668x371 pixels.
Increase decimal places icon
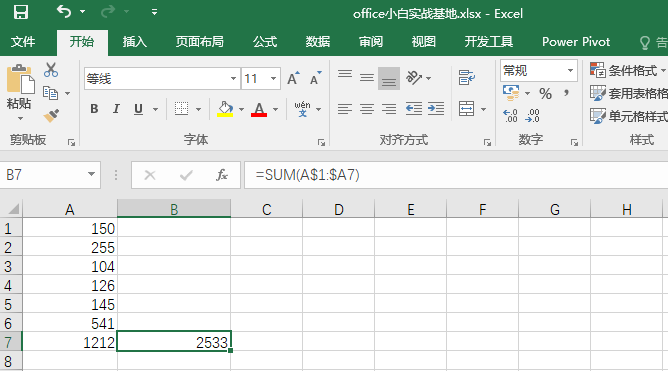tap(510, 115)
